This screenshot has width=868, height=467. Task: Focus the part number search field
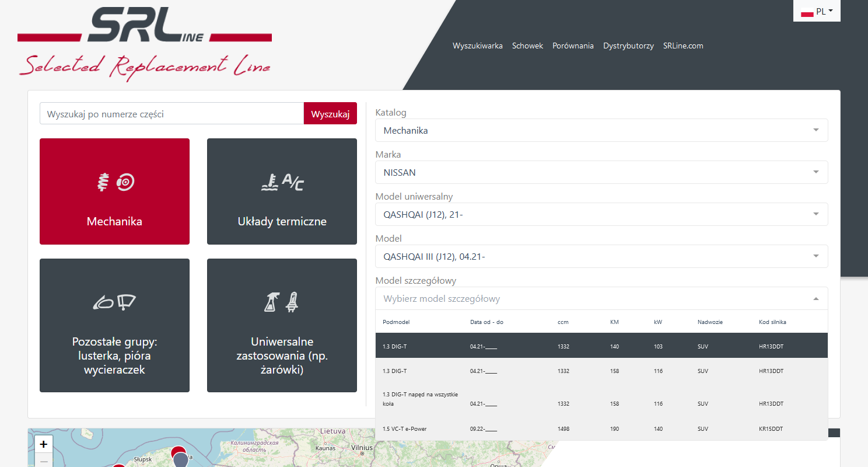click(172, 114)
